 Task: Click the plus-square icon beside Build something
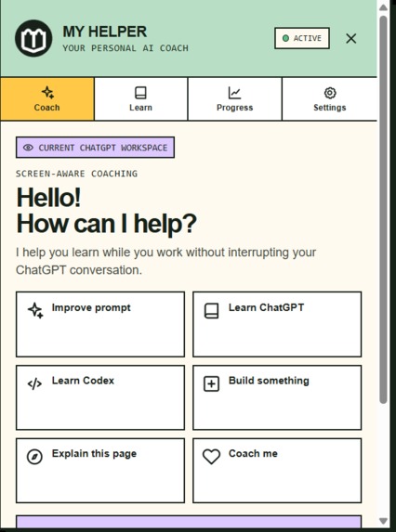point(211,384)
